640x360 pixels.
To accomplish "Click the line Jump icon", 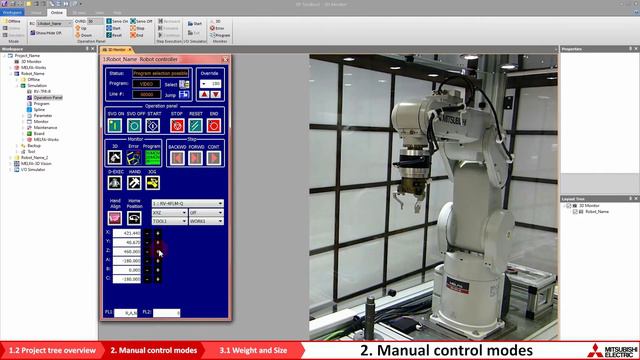I will [x=184, y=94].
